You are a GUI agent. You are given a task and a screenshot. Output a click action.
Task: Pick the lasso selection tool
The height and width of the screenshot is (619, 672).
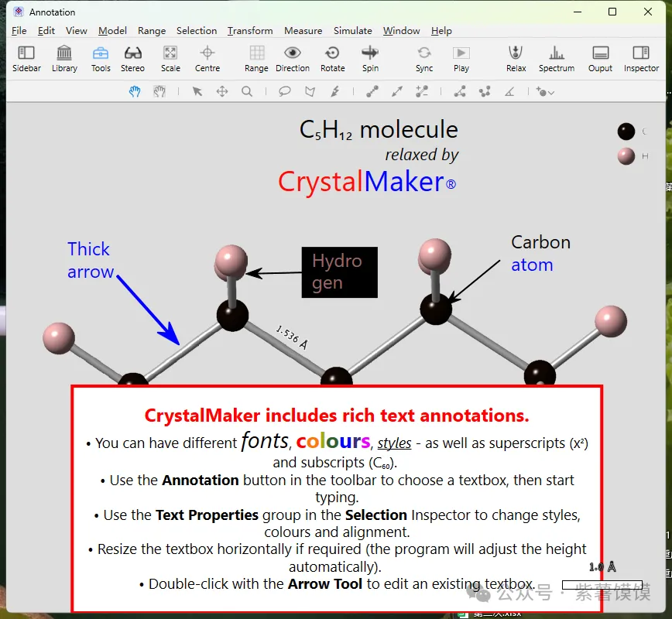(285, 91)
